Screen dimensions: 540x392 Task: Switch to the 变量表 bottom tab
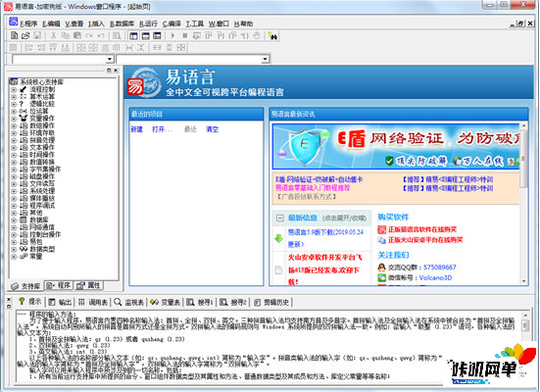coord(166,302)
